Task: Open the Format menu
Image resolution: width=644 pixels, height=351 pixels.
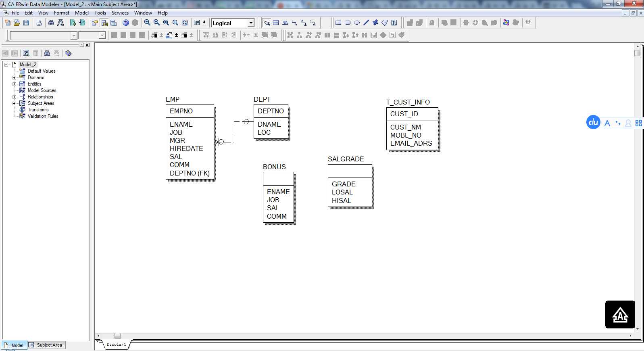Action: 62,13
